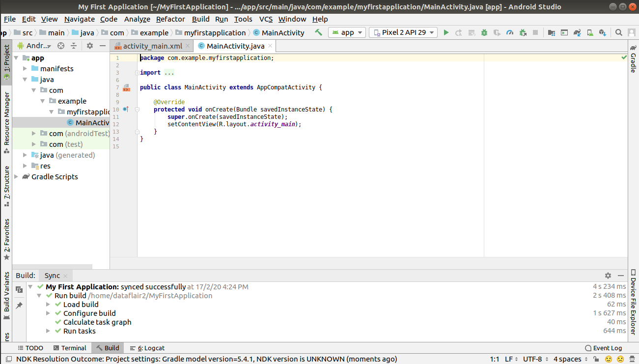Pin the Build tab with pin icon
The height and width of the screenshot is (364, 639).
point(19,306)
